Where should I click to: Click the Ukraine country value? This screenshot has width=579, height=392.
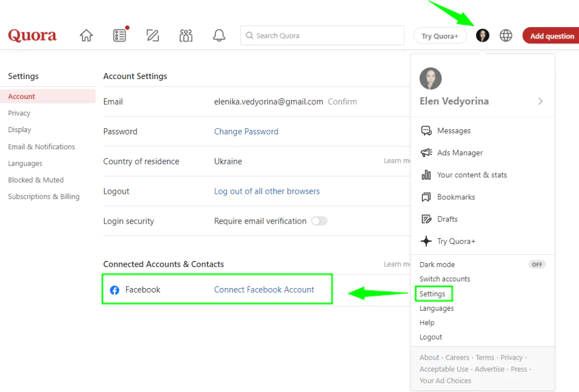[x=228, y=162]
